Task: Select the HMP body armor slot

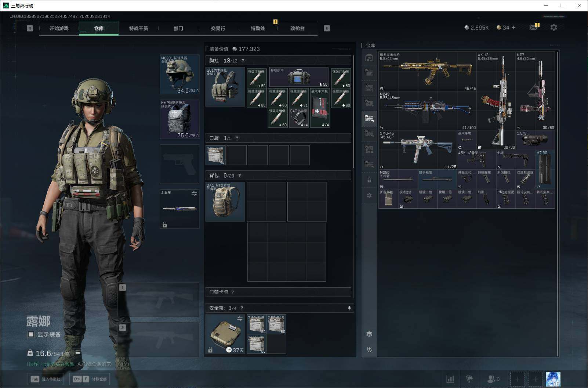Action: point(179,119)
